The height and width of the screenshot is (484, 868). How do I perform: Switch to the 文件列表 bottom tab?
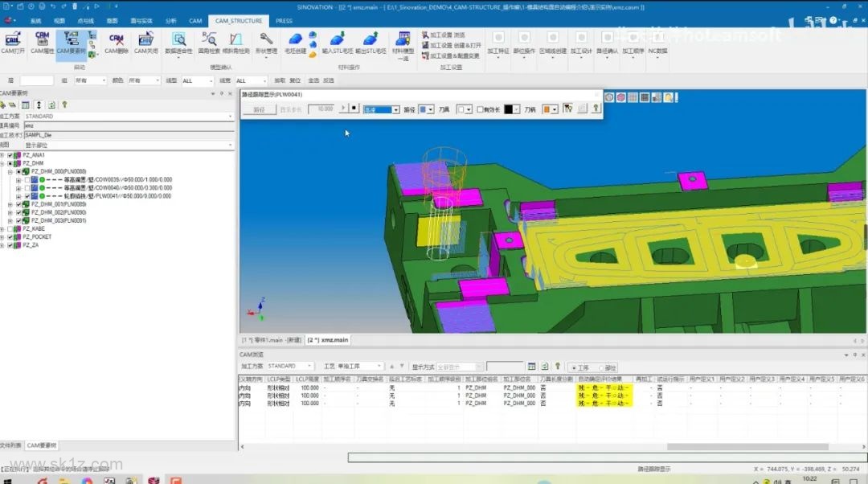[x=11, y=445]
